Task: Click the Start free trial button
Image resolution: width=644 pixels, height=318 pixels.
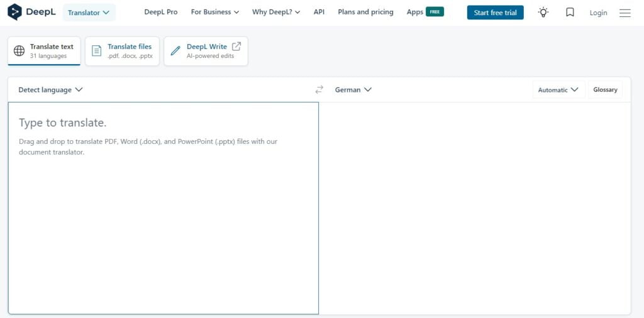Action: (495, 13)
